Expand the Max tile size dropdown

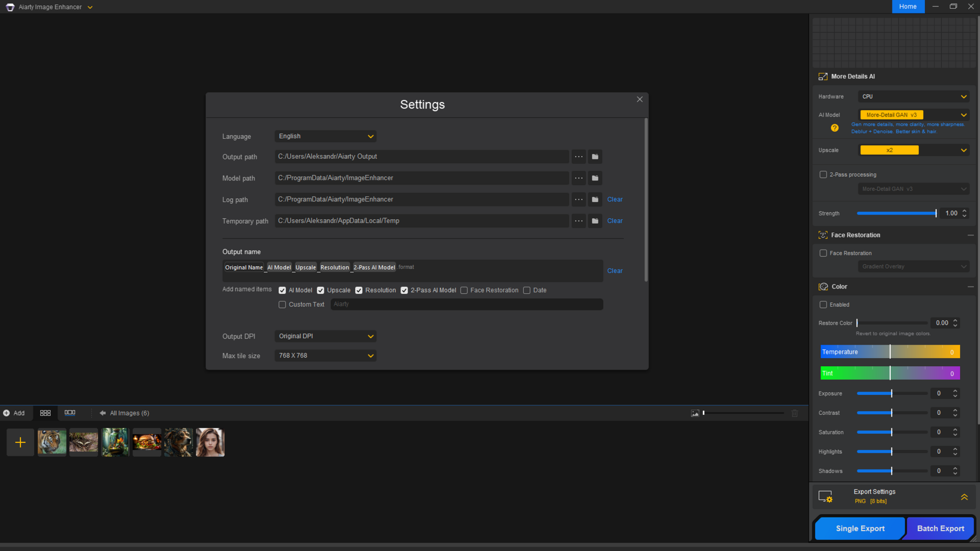point(325,356)
